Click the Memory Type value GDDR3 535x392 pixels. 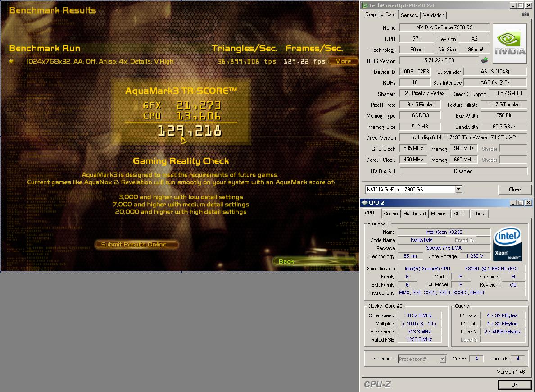coord(420,115)
